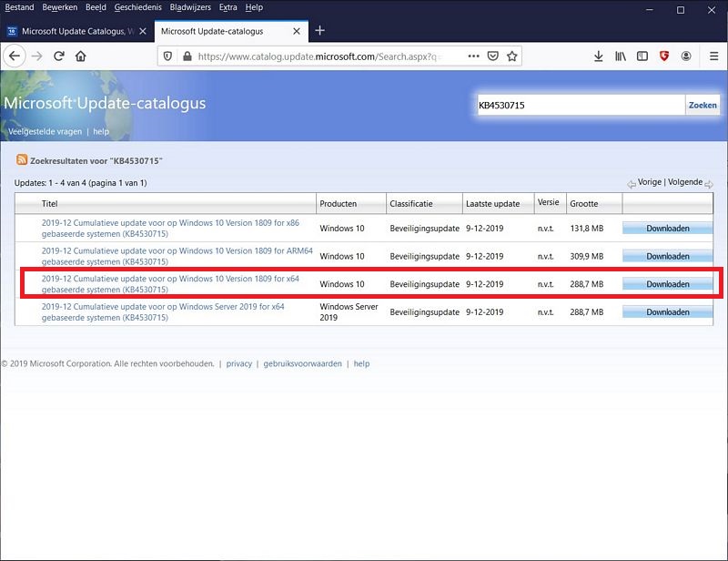Subscribe via RSS feed icon
This screenshot has height=561, width=728.
point(22,160)
